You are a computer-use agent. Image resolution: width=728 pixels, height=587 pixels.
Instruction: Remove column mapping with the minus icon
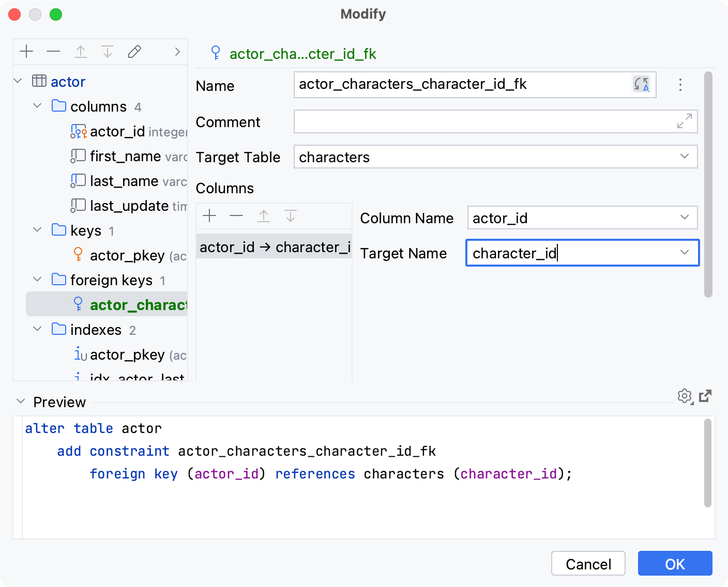click(x=236, y=215)
